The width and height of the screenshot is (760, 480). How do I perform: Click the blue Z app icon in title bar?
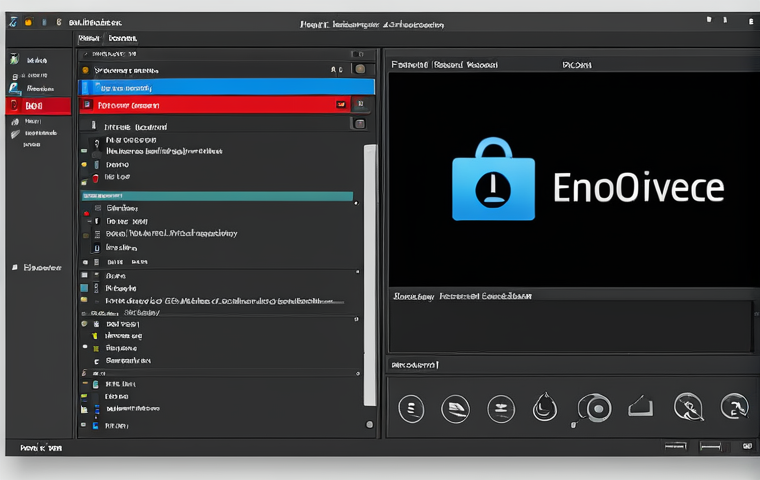pos(13,22)
